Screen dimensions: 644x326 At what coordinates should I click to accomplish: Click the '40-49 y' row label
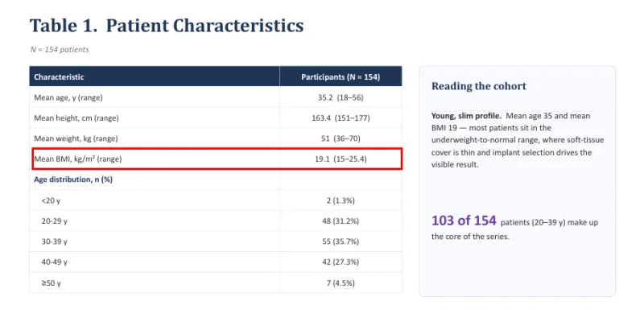pyautogui.click(x=54, y=262)
